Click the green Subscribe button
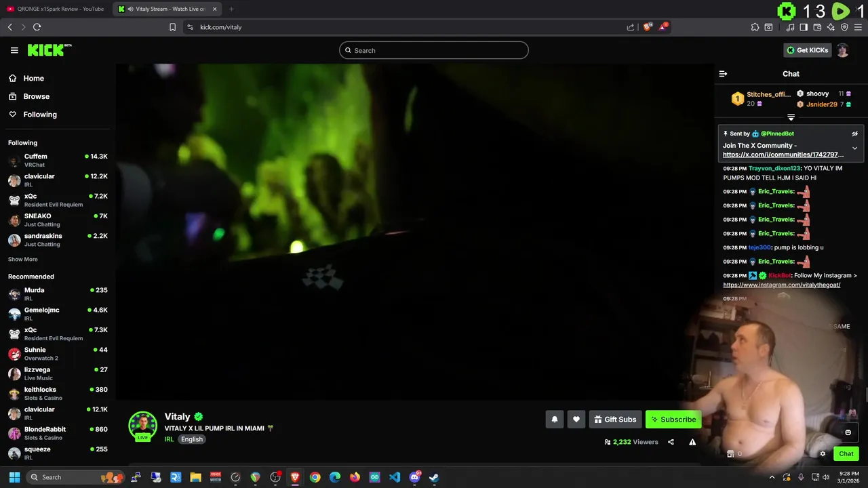The height and width of the screenshot is (488, 868). [673, 420]
